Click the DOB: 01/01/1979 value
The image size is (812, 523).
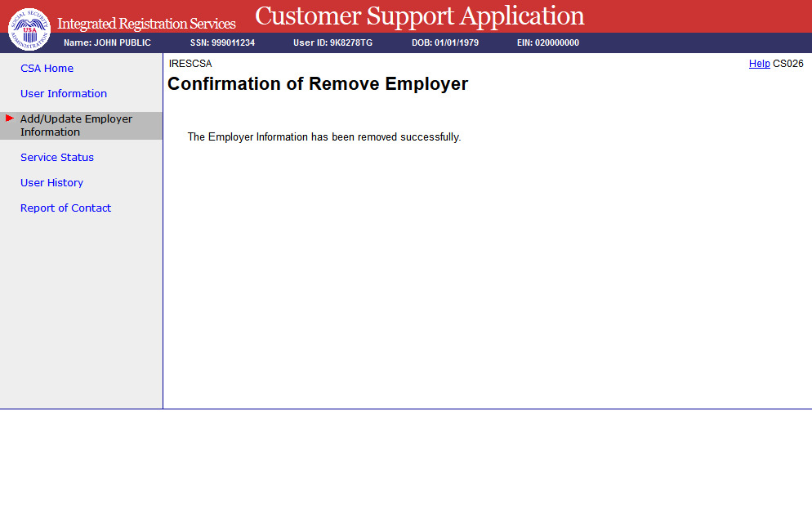[x=445, y=43]
